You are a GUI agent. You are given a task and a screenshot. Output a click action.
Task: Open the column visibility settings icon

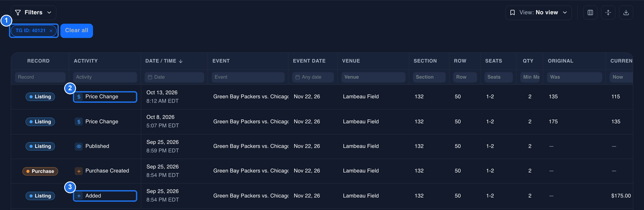tap(590, 12)
